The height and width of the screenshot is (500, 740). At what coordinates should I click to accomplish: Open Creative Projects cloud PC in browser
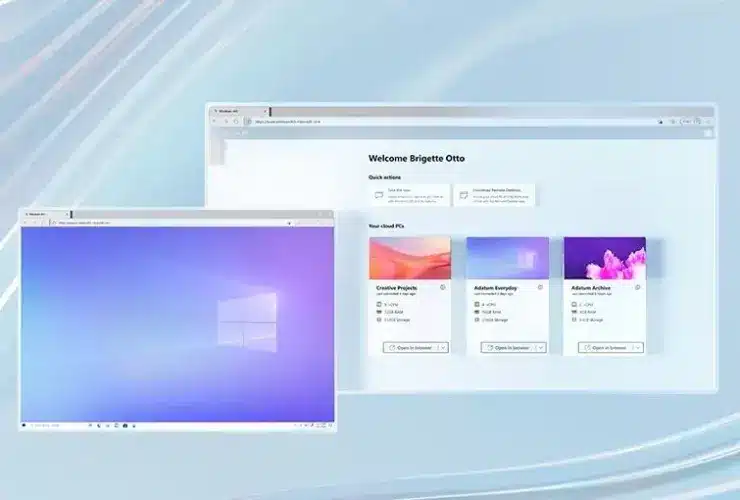pos(411,347)
